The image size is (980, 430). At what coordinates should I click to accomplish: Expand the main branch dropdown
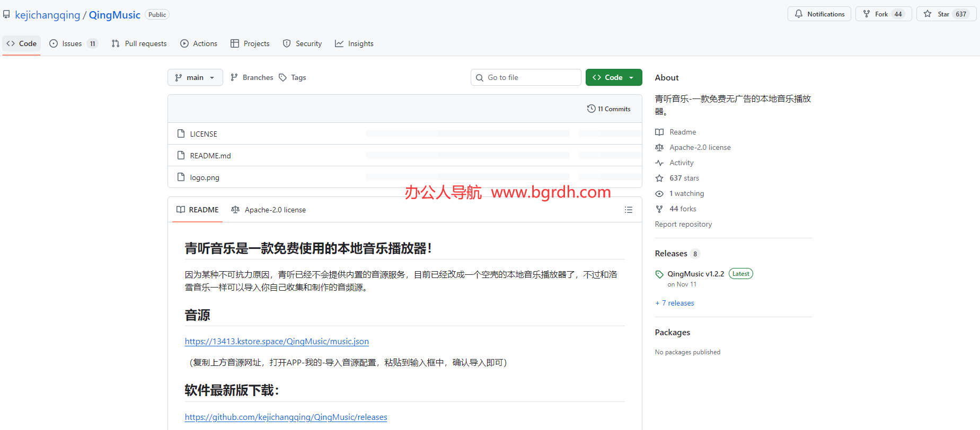(195, 77)
